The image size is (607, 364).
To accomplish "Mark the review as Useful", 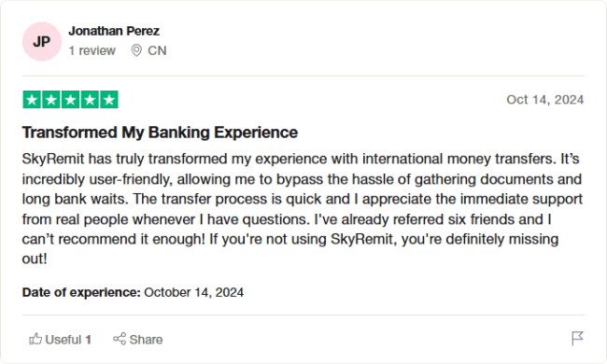I will coord(61,339).
